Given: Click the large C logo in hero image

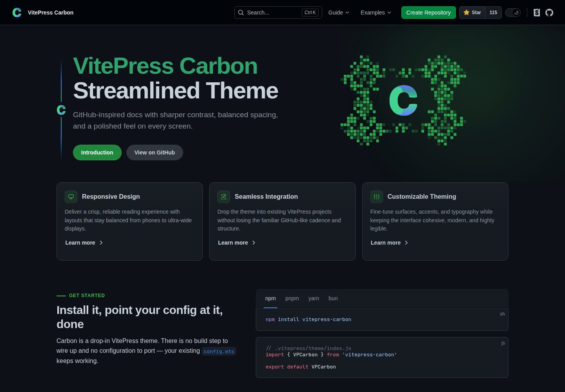Looking at the screenshot, I should 403,100.
